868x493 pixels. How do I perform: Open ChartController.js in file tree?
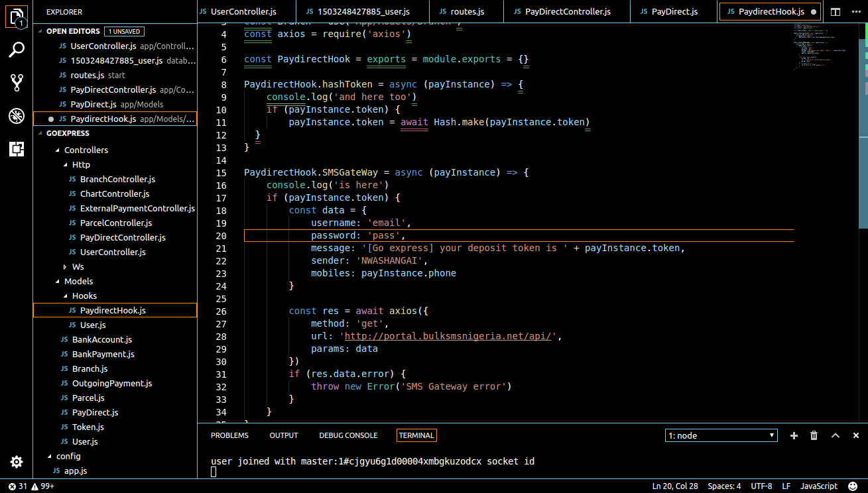(115, 194)
